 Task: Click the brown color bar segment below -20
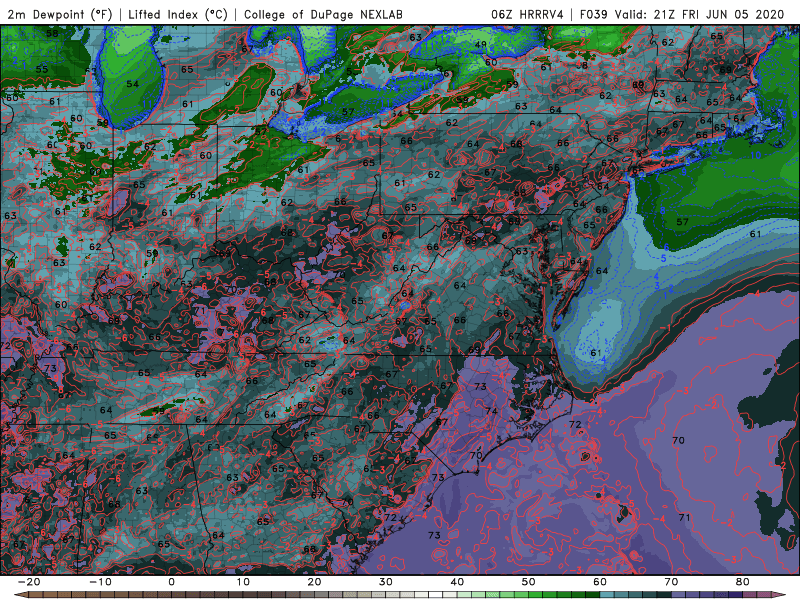(x=36, y=595)
